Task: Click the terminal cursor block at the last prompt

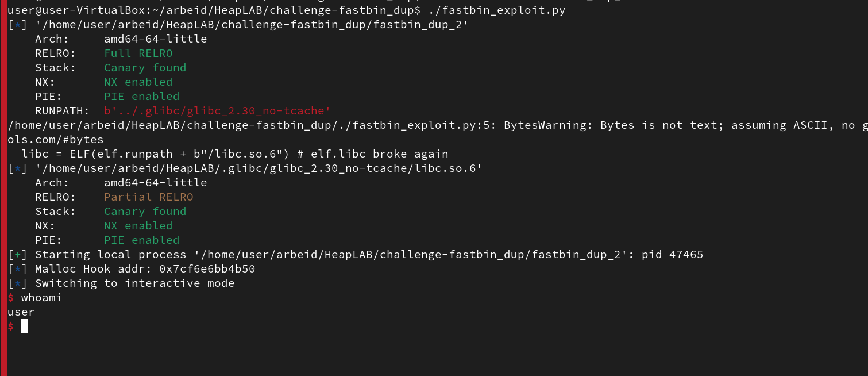Action: point(25,327)
